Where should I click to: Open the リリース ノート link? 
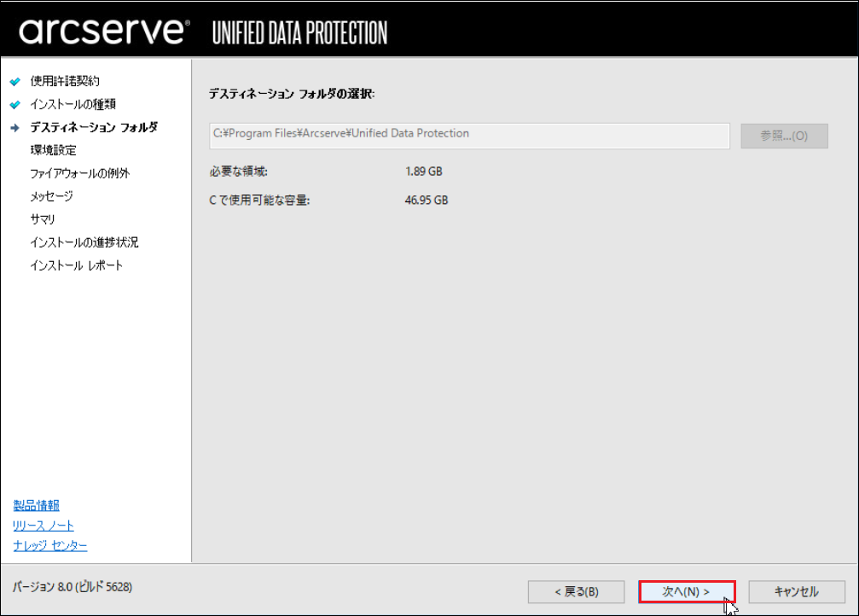click(x=44, y=526)
